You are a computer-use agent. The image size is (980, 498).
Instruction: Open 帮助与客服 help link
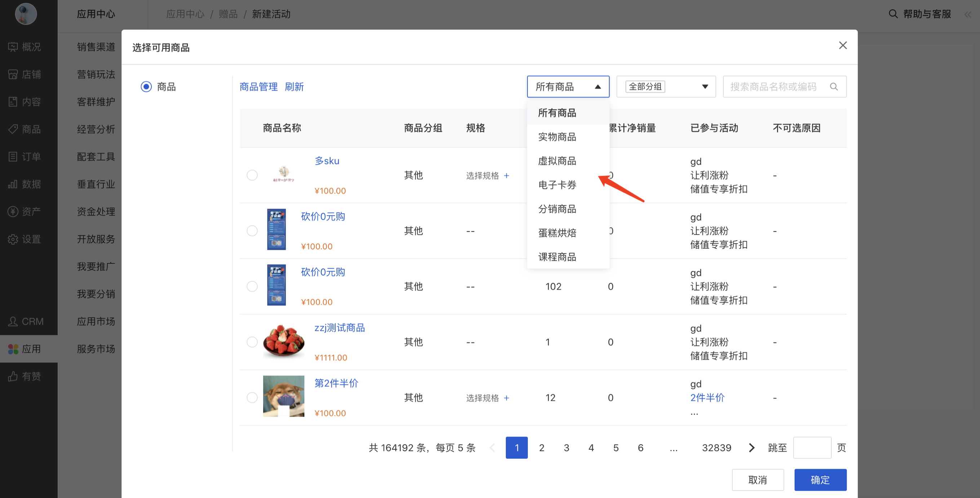[x=927, y=14]
